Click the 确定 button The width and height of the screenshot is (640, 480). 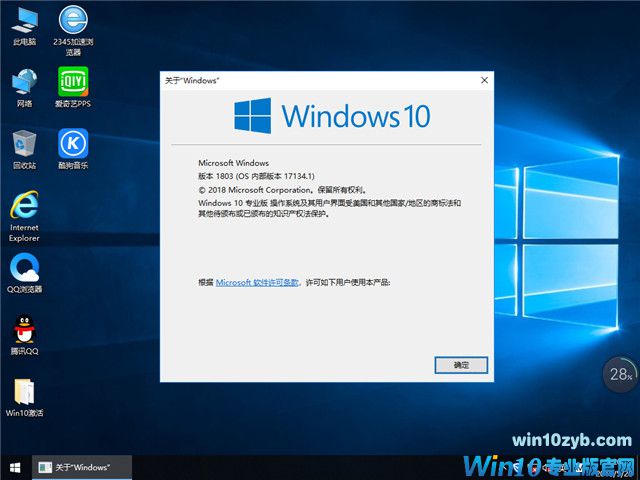461,365
